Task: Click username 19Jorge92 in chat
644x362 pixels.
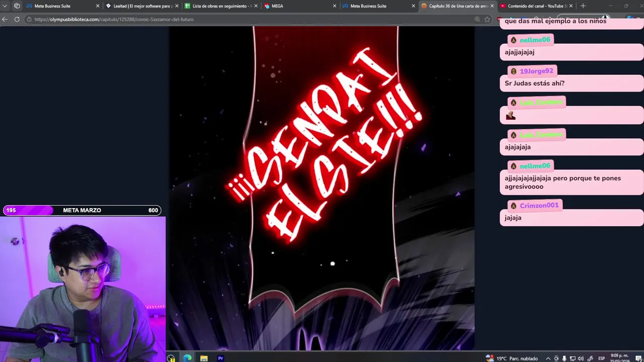Action: [x=536, y=71]
